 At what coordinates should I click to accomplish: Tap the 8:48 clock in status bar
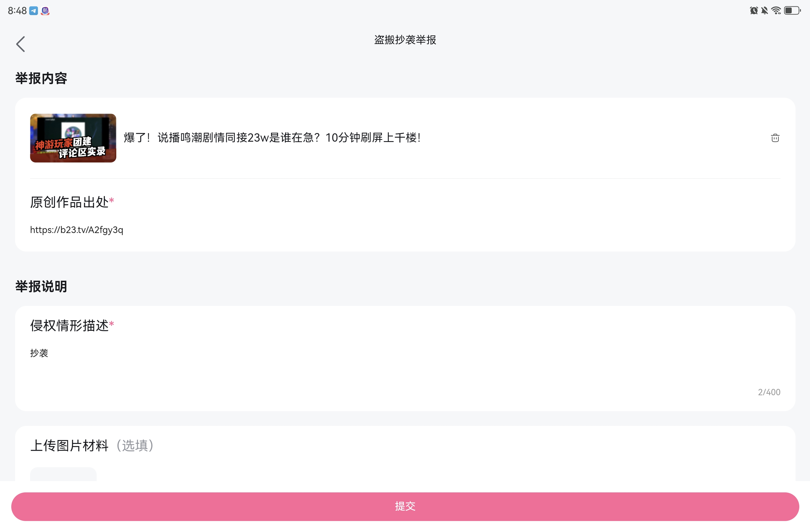pos(17,11)
